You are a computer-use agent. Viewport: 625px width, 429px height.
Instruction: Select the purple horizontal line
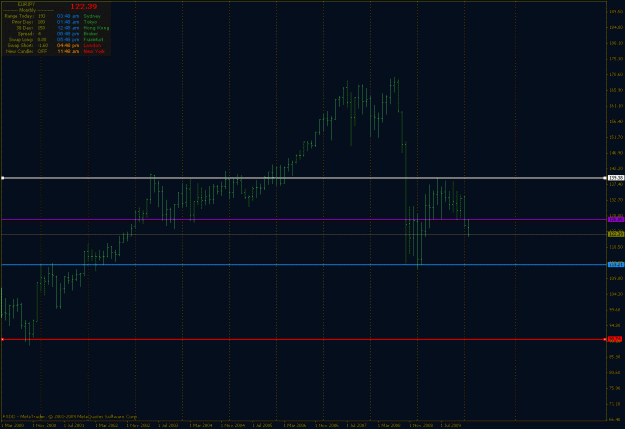303,220
